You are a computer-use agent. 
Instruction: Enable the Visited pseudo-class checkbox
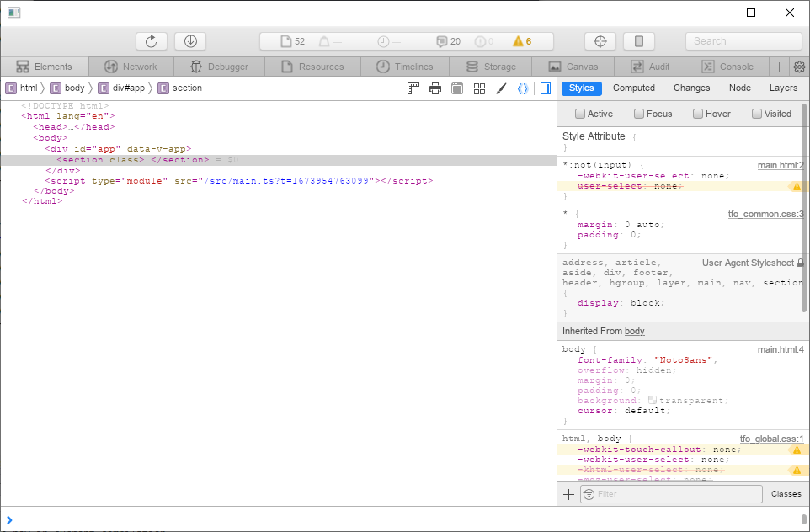coord(758,114)
